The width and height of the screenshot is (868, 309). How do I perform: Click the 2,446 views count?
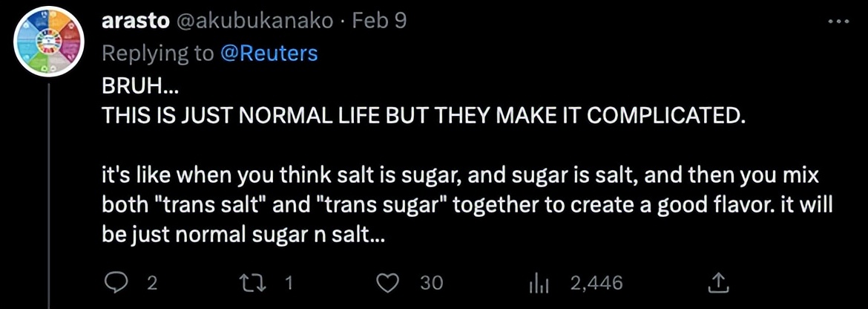[x=596, y=283]
